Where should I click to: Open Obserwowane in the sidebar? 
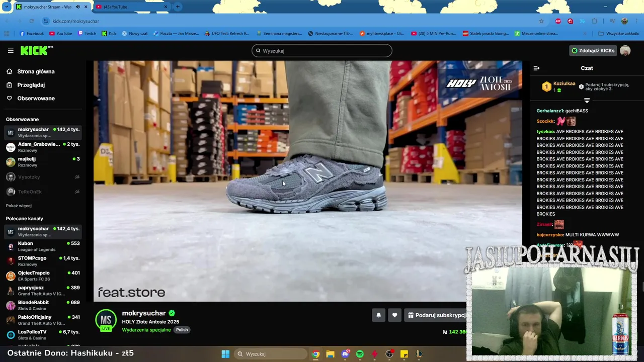click(x=36, y=98)
